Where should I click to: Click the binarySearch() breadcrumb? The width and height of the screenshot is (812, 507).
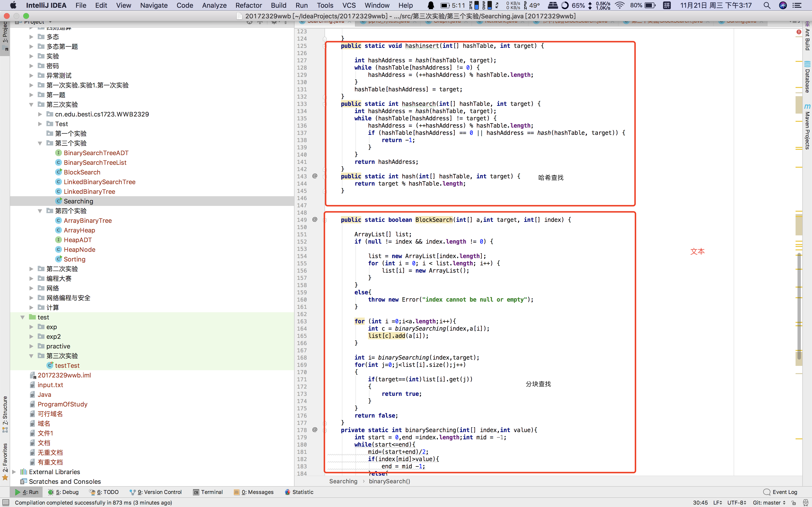[389, 481]
